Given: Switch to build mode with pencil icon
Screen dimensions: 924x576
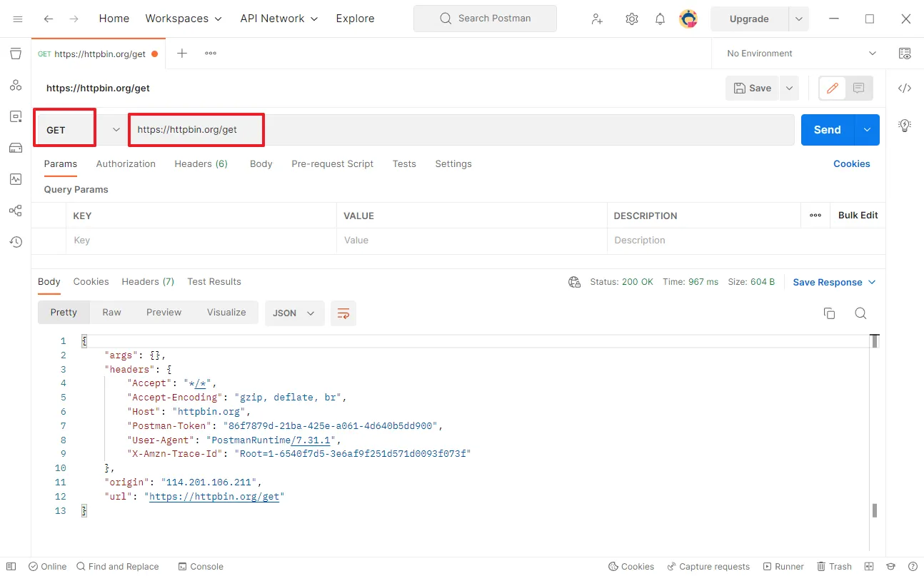Looking at the screenshot, I should point(832,89).
